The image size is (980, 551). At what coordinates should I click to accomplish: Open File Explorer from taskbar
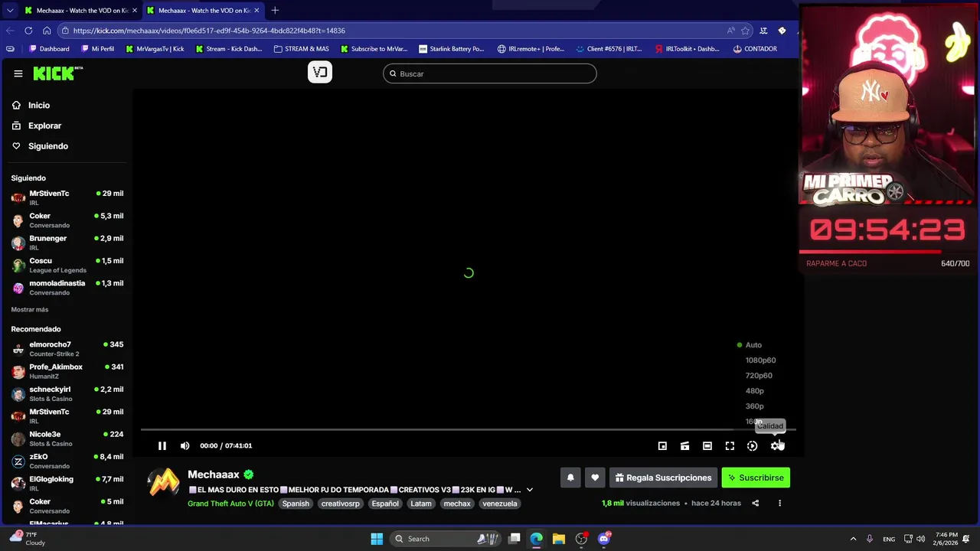pyautogui.click(x=559, y=539)
